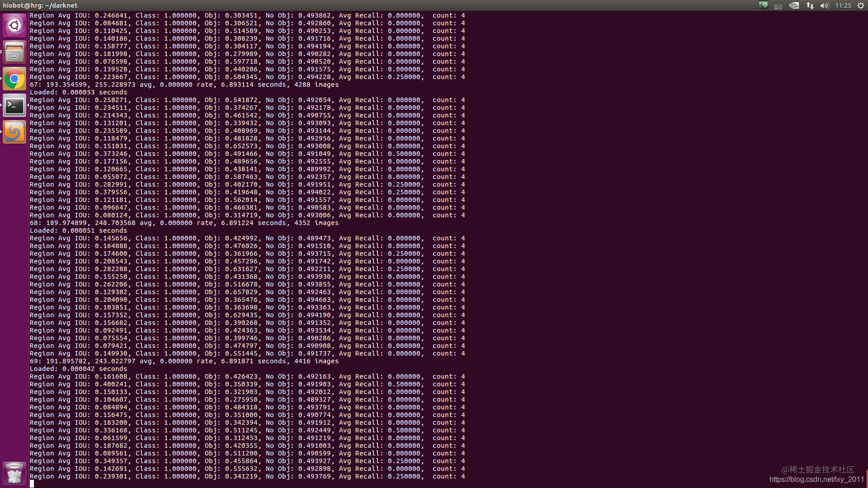The height and width of the screenshot is (488, 868).
Task: Click the line Loaded: 0.000053 seconds
Action: (x=78, y=92)
